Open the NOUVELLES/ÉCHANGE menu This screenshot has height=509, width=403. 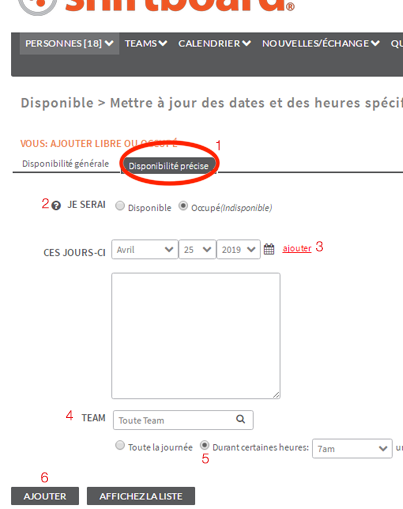click(x=321, y=44)
